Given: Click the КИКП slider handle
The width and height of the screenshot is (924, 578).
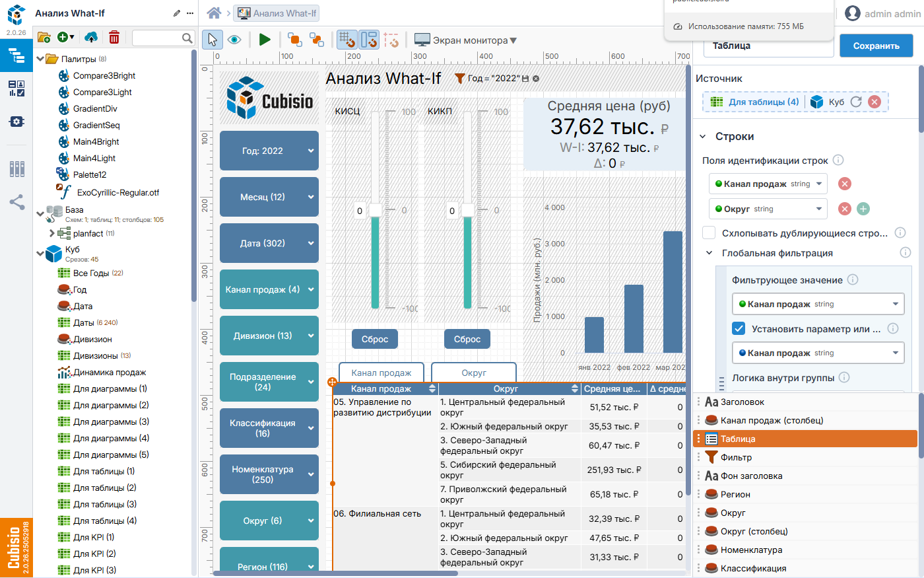Looking at the screenshot, I should 467,210.
